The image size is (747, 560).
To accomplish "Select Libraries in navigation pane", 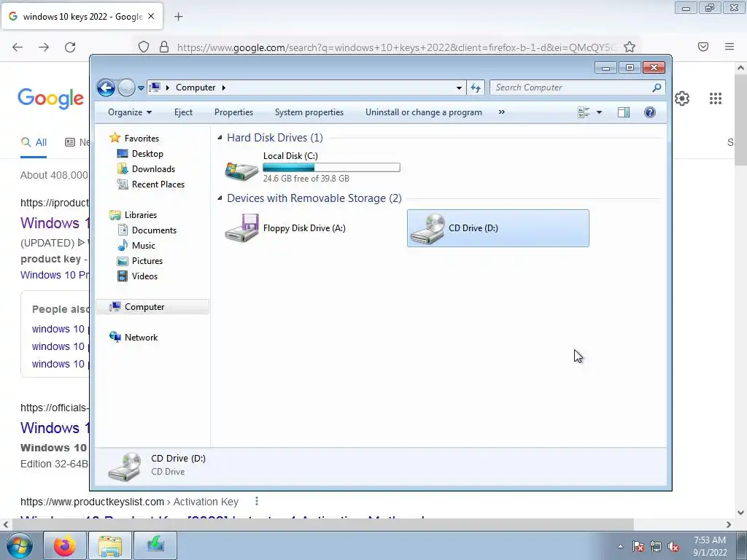I will (141, 215).
